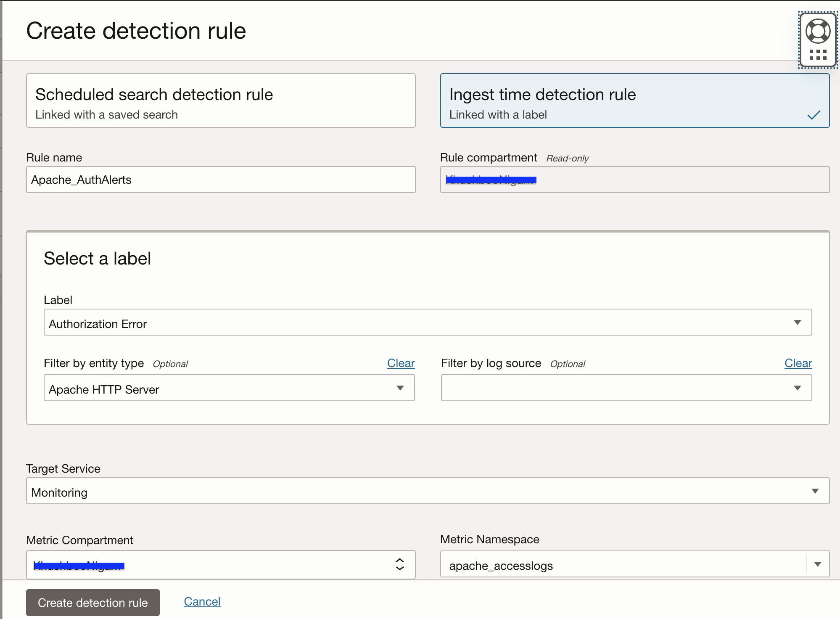Click the checkmark on Ingest time detection rule
This screenshot has width=840, height=619.
[814, 115]
